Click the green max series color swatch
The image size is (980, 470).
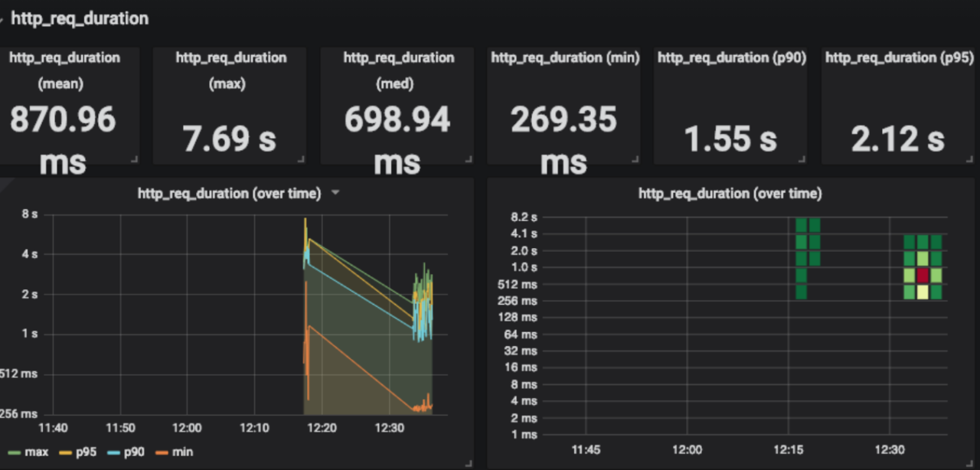tap(11, 452)
